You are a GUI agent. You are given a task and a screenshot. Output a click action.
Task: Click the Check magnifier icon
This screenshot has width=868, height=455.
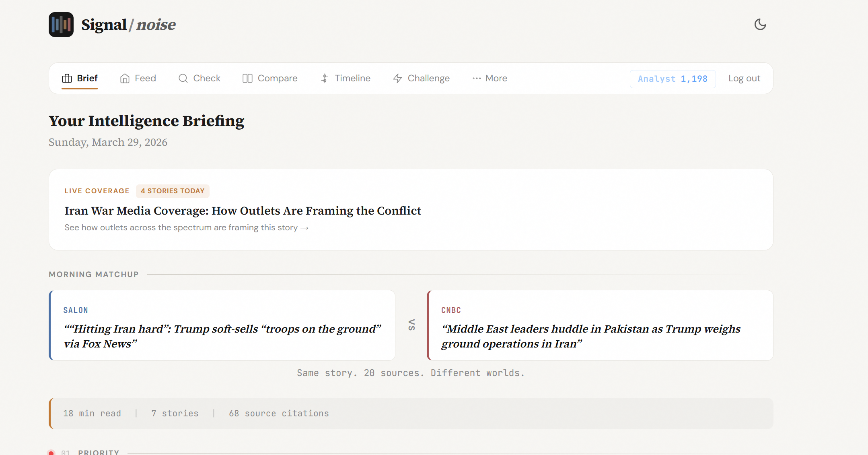tap(183, 79)
